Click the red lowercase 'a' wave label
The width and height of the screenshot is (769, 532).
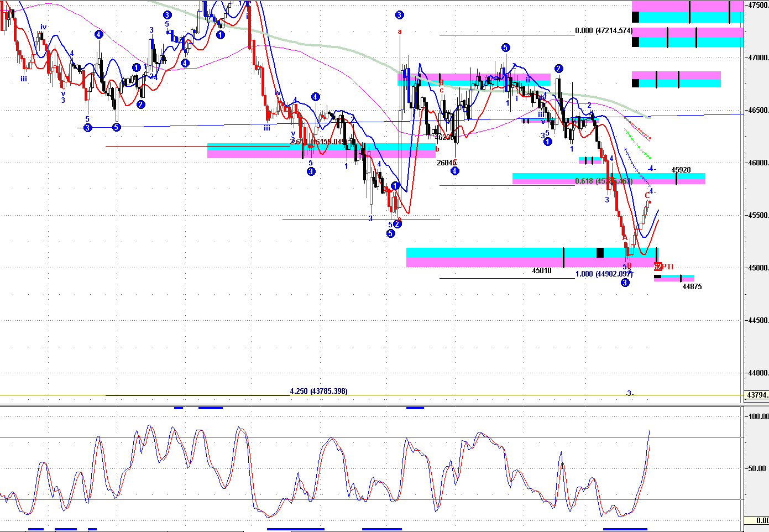coord(400,32)
